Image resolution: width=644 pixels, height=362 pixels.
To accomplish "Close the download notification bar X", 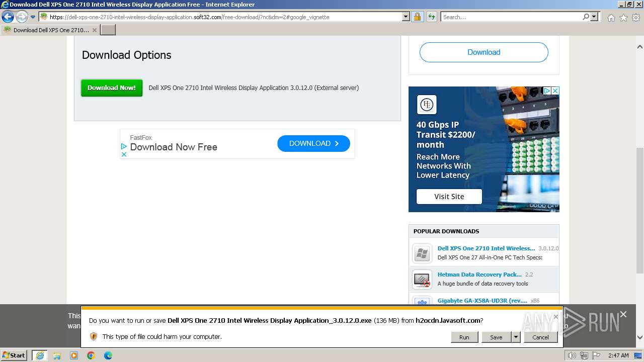I will 556,317.
